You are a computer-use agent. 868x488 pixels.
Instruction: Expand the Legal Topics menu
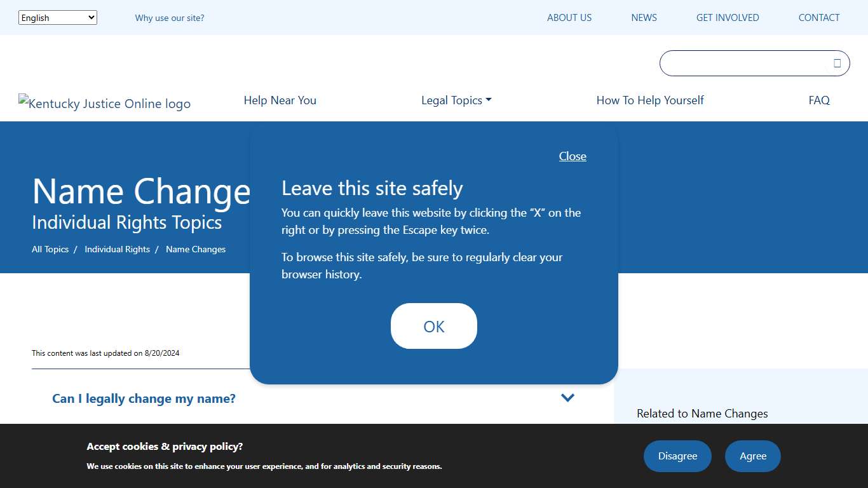coord(456,100)
